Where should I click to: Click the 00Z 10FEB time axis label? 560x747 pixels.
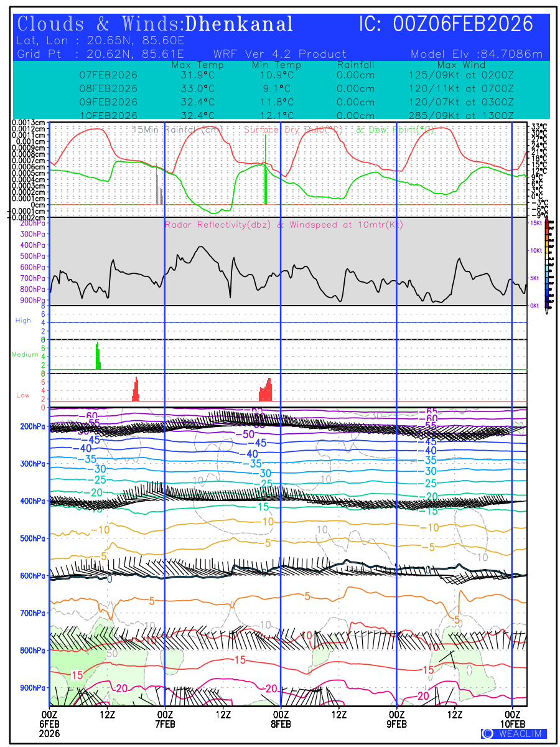pyautogui.click(x=512, y=719)
